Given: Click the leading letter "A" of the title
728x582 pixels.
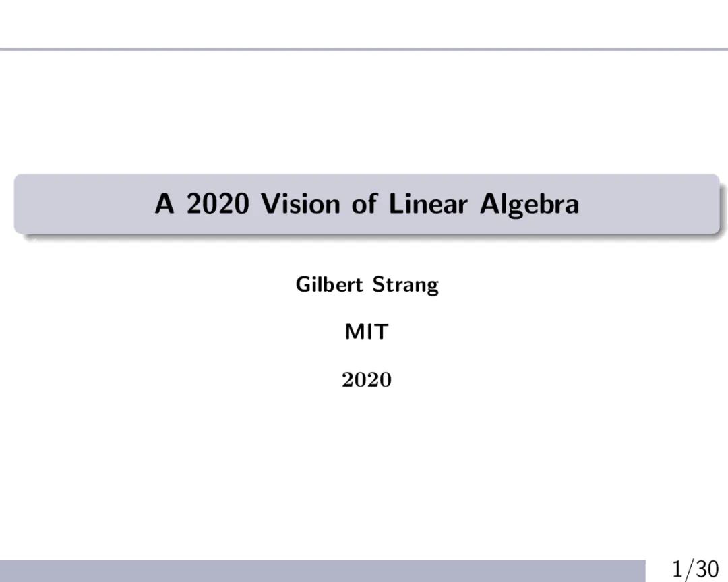Looking at the screenshot, I should tap(164, 203).
